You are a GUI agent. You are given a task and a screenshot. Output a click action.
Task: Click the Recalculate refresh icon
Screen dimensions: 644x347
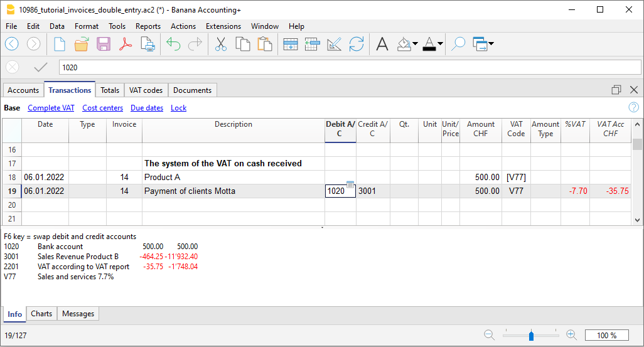coord(357,44)
